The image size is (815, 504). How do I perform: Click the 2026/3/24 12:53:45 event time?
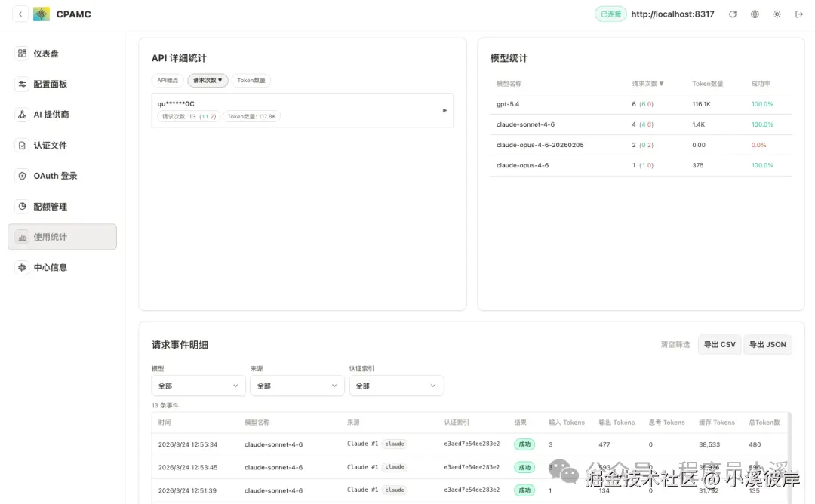188,467
